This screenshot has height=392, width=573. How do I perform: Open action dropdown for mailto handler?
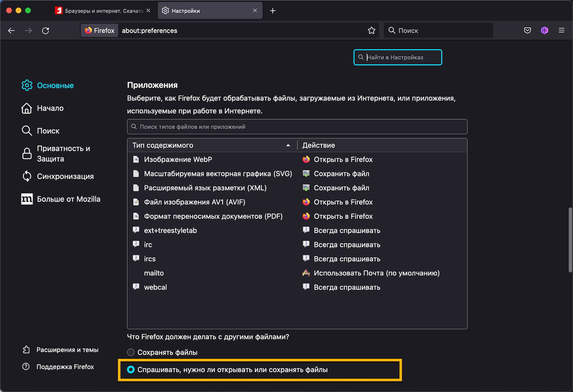(376, 273)
